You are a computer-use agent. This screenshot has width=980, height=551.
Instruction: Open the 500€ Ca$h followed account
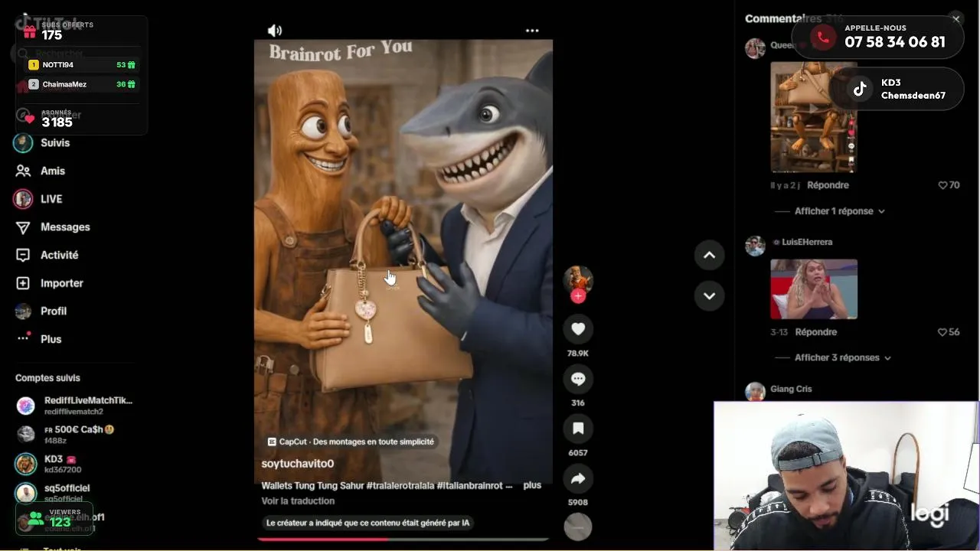pos(74,434)
